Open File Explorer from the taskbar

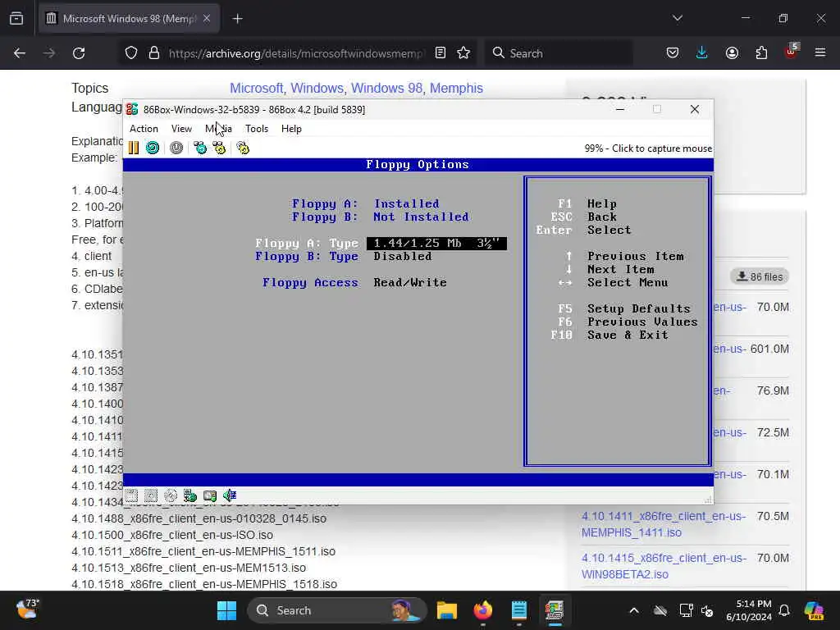pyautogui.click(x=447, y=610)
